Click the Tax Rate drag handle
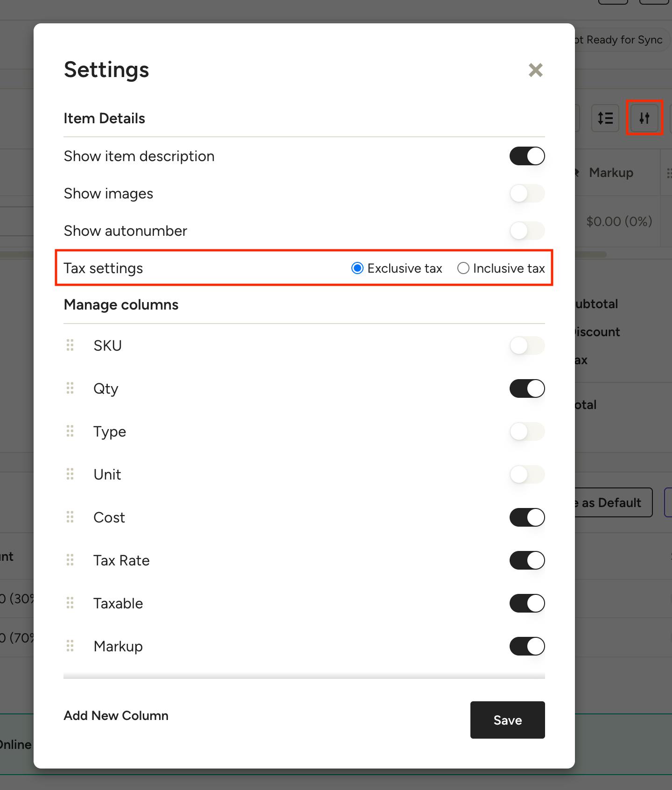The height and width of the screenshot is (790, 672). tap(70, 560)
